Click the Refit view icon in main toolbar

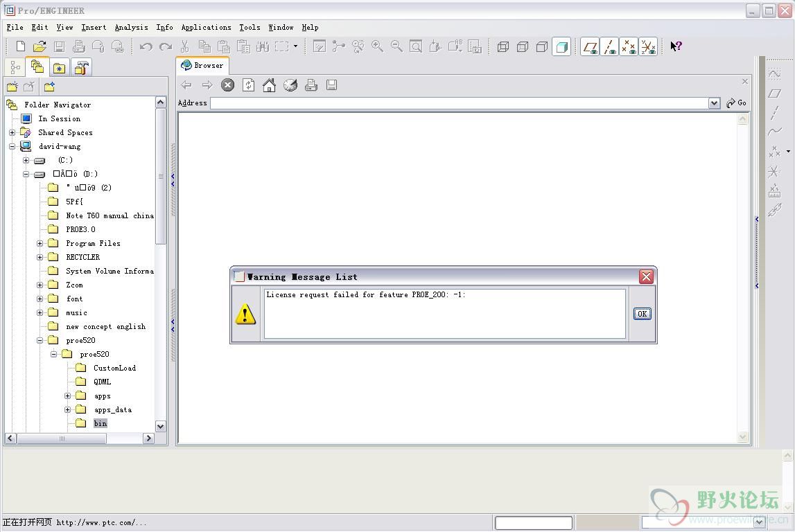416,46
